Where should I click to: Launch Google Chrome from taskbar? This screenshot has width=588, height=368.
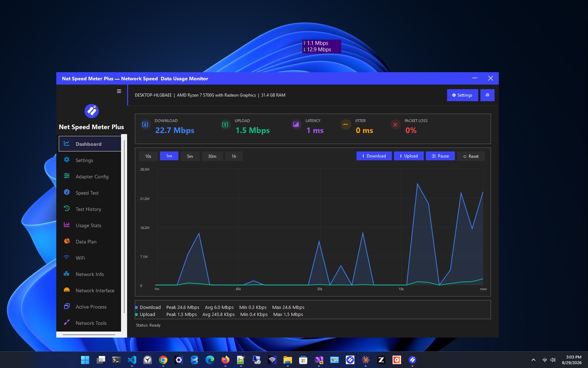163,360
